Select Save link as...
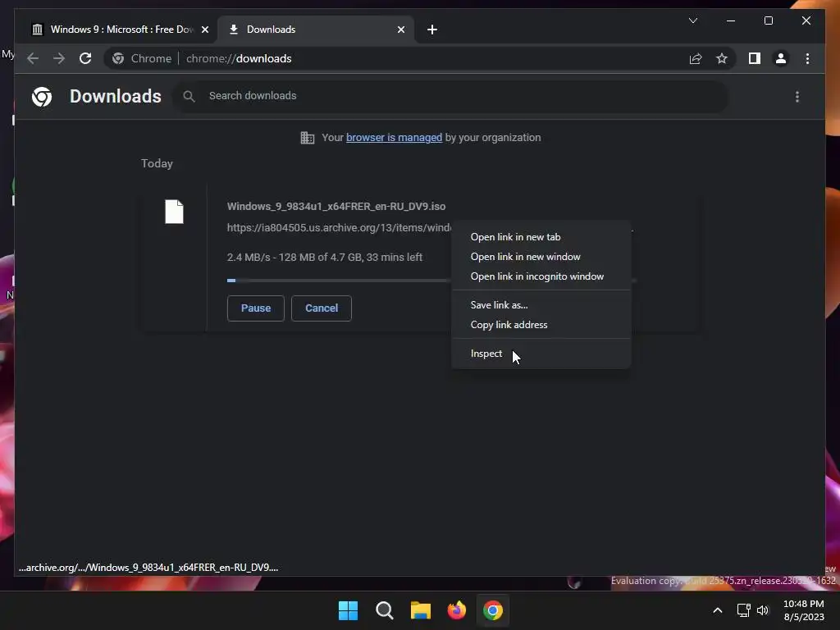This screenshot has height=630, width=840. [541, 305]
